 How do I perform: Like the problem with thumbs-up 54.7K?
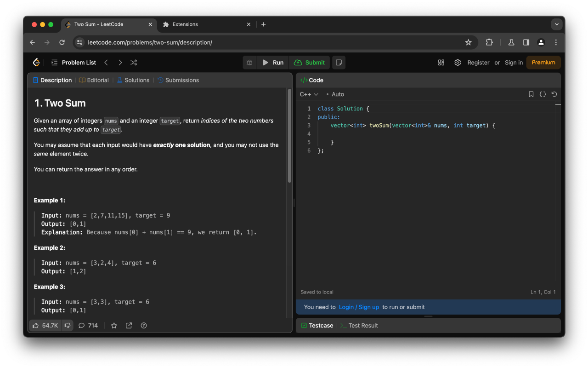tap(45, 325)
